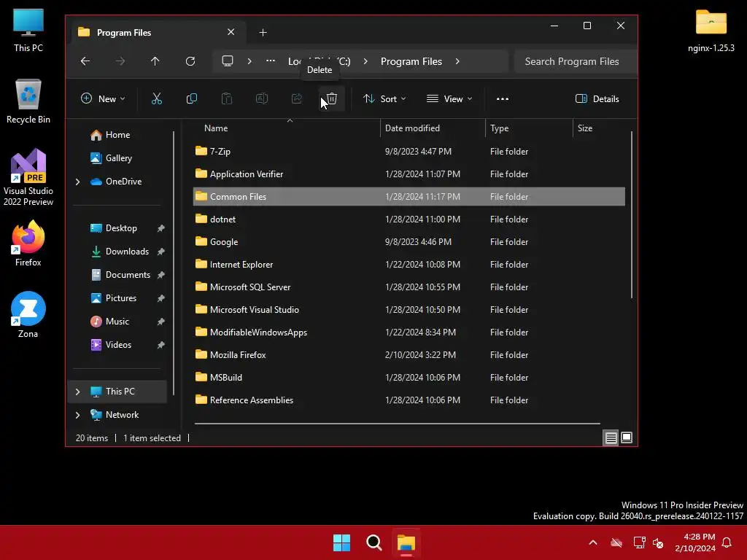Select the MSBuild folder

click(x=409, y=378)
